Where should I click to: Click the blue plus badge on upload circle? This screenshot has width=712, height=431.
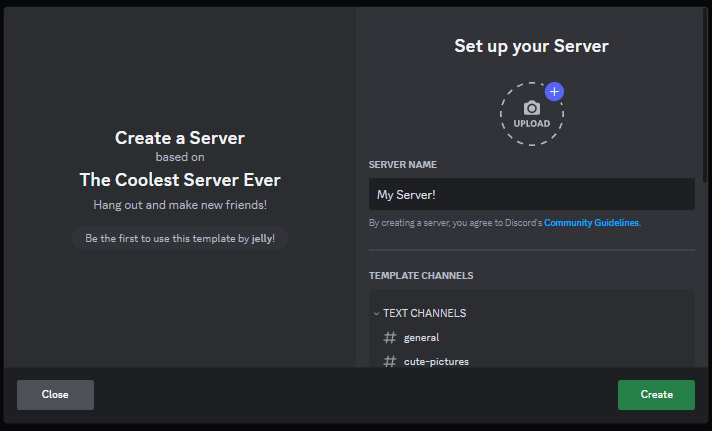point(554,92)
